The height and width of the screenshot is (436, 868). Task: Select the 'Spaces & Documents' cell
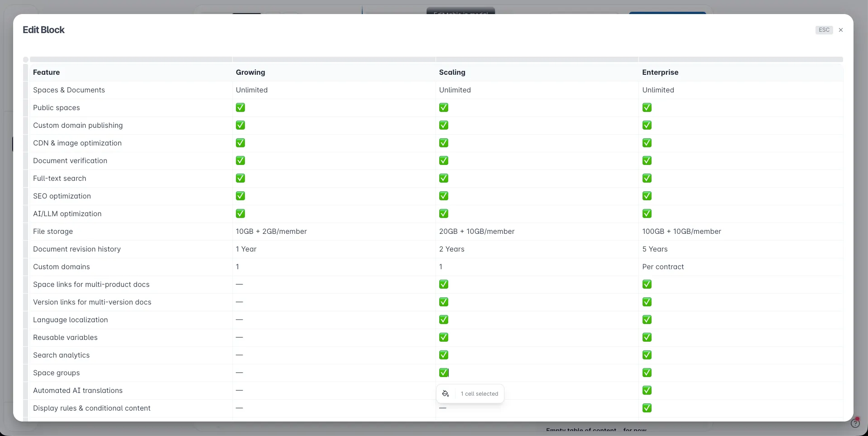131,90
